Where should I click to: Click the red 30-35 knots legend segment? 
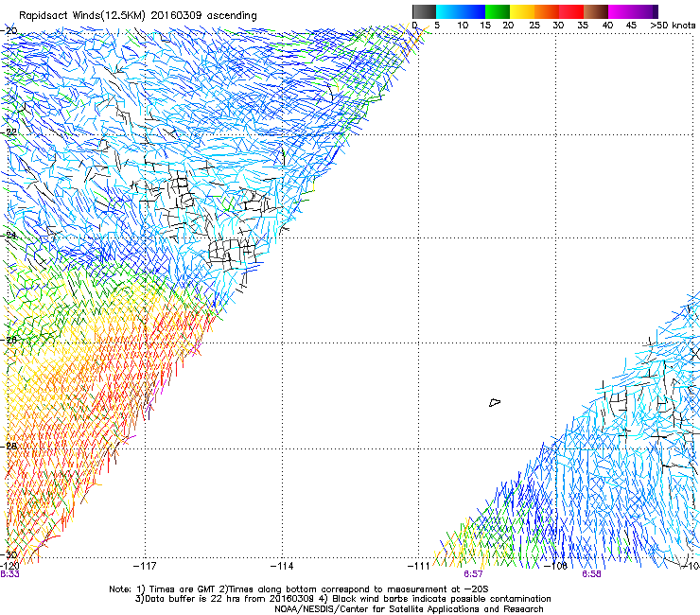pyautogui.click(x=571, y=11)
